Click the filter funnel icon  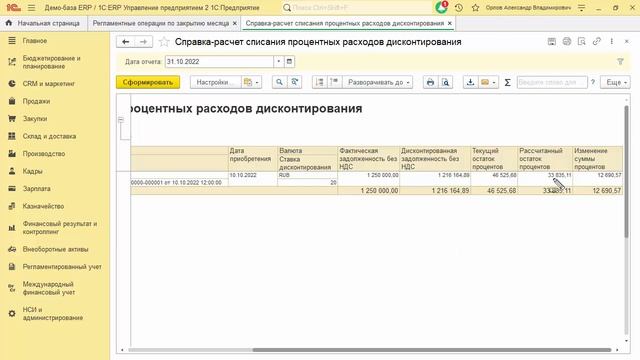coord(620,62)
